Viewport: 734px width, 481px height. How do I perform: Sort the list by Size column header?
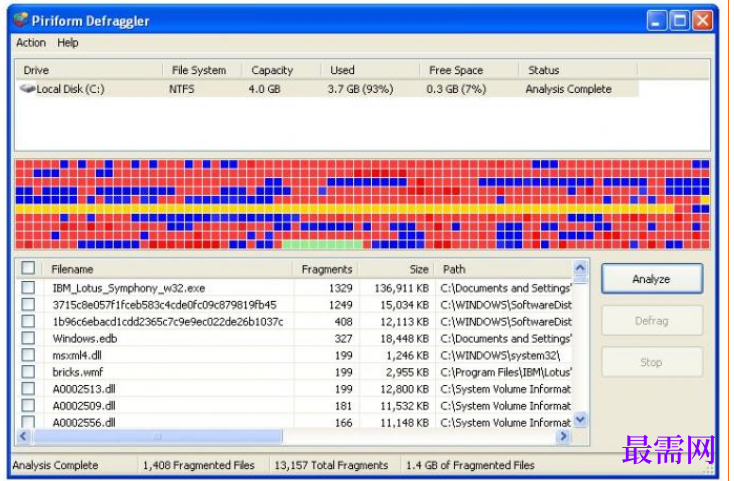397,269
